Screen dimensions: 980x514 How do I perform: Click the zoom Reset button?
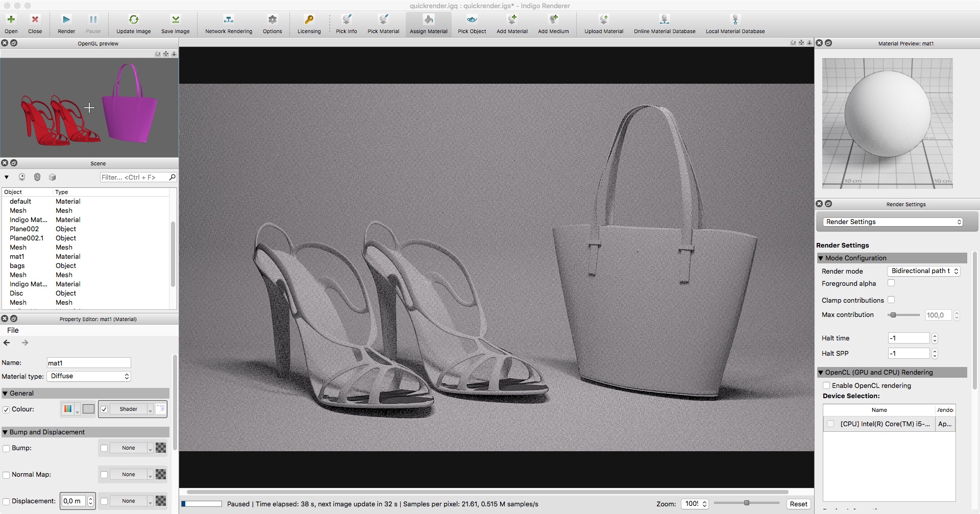[x=798, y=504]
